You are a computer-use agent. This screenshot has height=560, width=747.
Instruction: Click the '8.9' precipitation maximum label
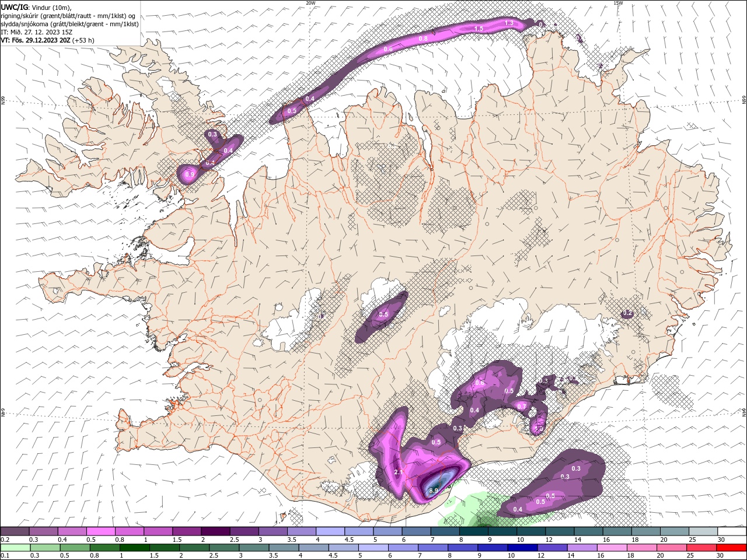coord(433,491)
